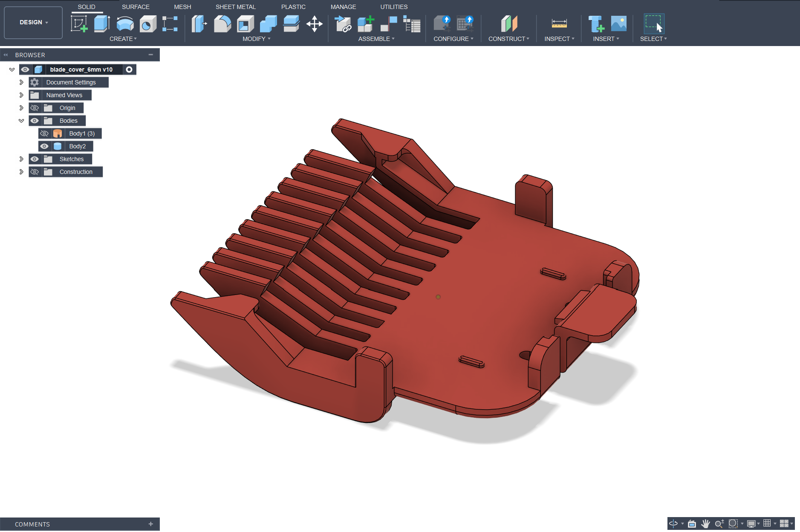Choose the Move/Copy arrows tool
Screen dimensions: 800x532
tap(315, 24)
